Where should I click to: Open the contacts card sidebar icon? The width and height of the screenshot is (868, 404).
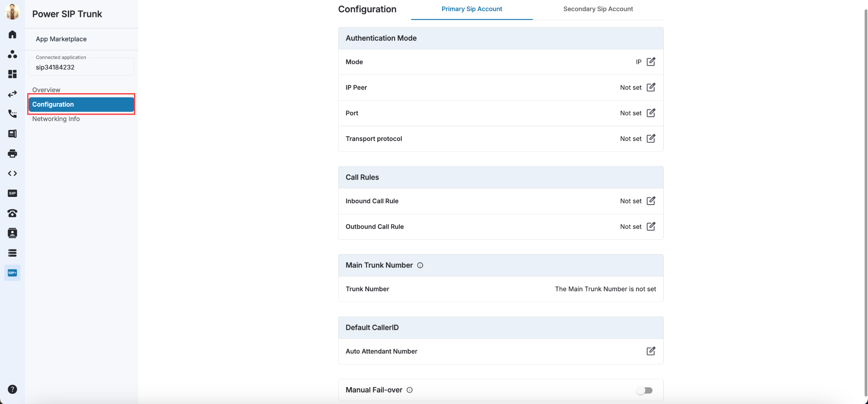click(x=12, y=233)
